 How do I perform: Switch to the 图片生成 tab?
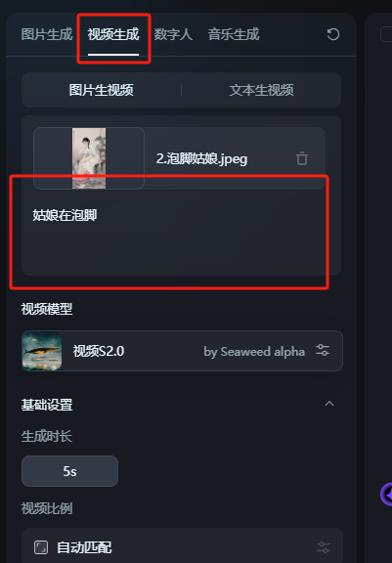[47, 34]
